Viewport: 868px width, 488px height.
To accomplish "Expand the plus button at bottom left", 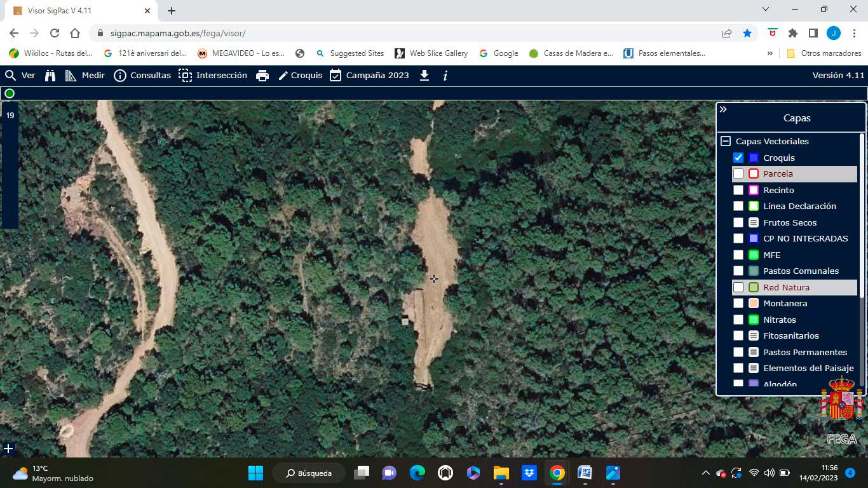I will pyautogui.click(x=8, y=449).
